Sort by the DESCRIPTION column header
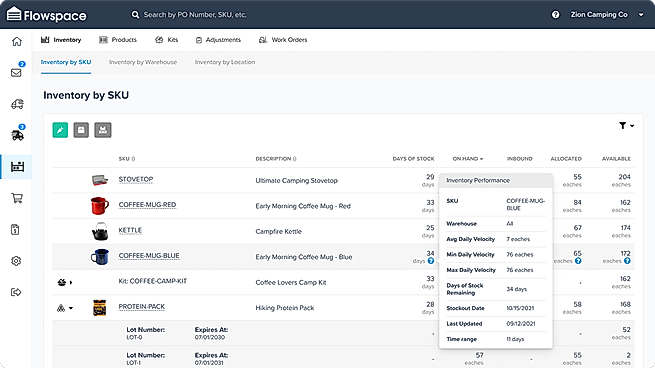 click(276, 159)
